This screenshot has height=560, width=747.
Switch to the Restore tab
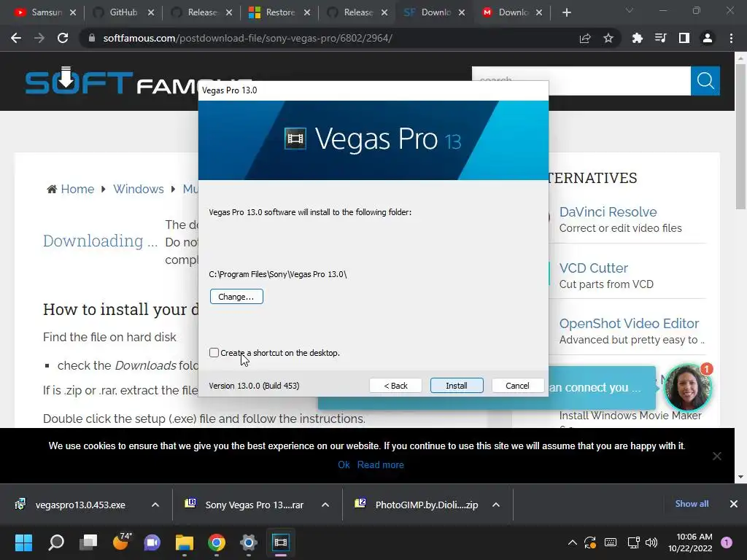coord(279,12)
